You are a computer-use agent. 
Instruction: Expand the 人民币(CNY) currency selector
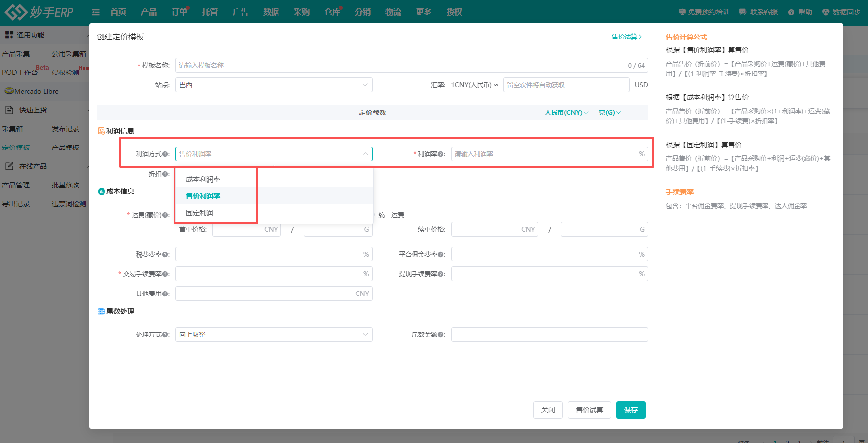(x=566, y=112)
